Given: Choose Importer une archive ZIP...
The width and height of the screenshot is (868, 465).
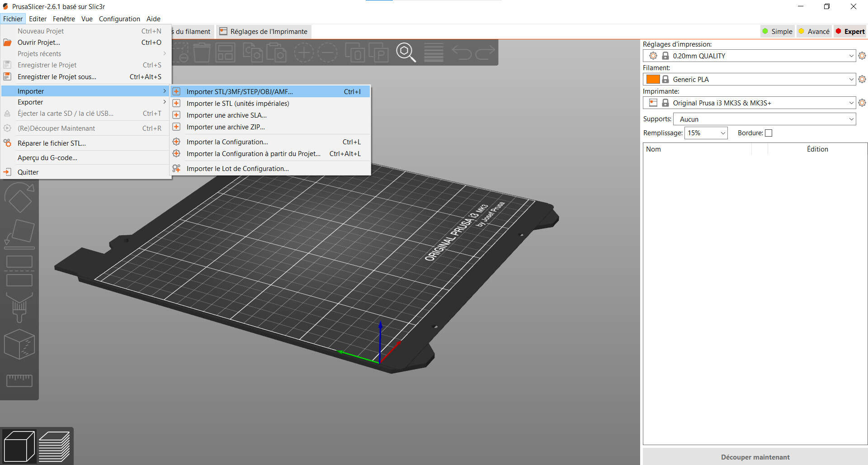Looking at the screenshot, I should pyautogui.click(x=270, y=127).
